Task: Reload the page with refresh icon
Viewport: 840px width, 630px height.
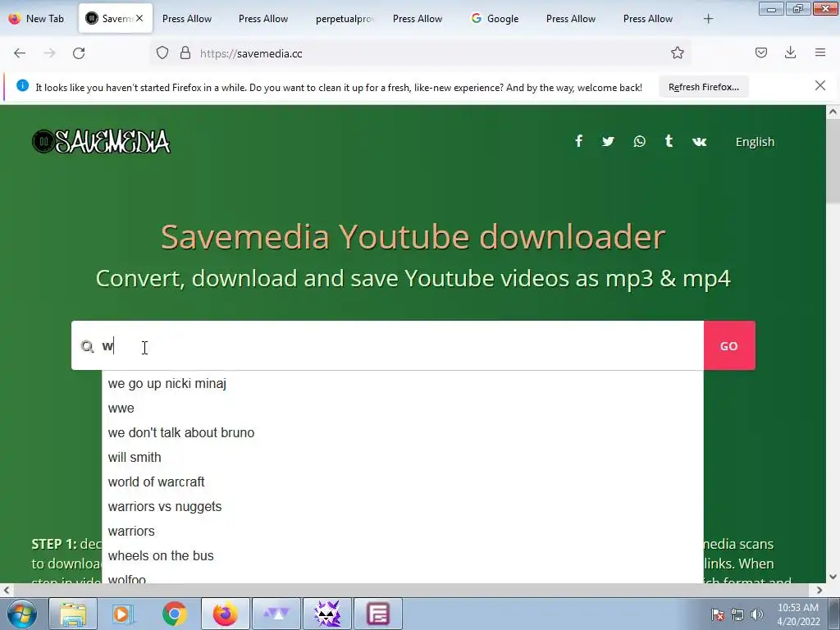Action: click(79, 53)
